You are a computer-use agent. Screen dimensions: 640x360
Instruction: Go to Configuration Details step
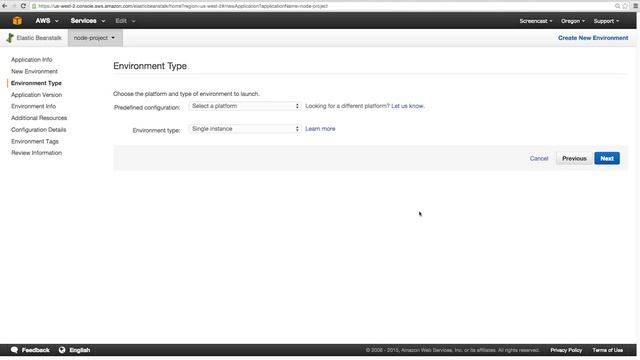[38, 130]
